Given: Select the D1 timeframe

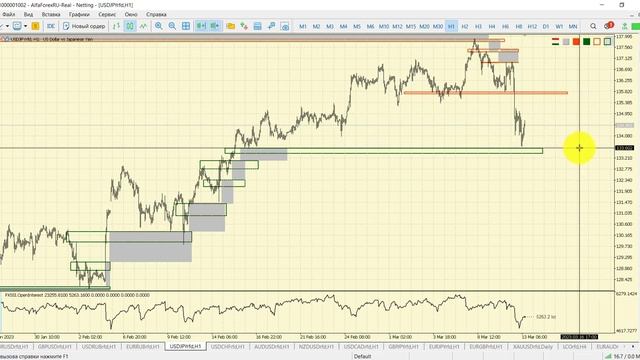Looking at the screenshot, I should click(x=546, y=26).
